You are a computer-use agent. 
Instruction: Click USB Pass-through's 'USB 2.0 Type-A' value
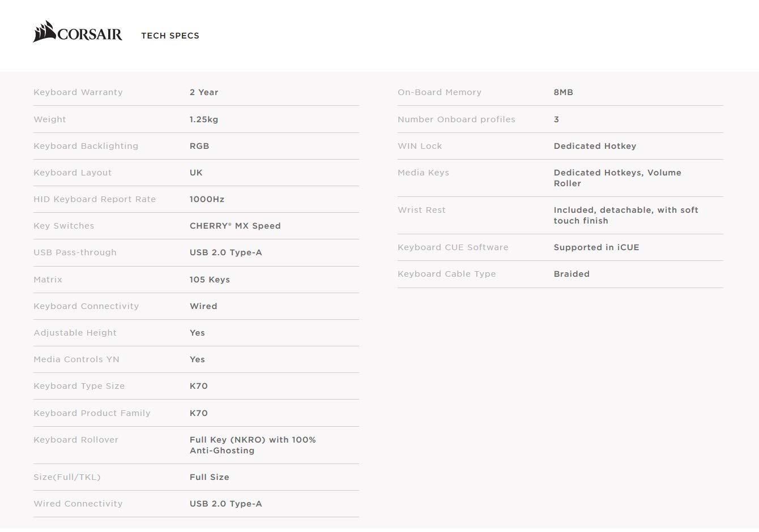click(x=226, y=252)
